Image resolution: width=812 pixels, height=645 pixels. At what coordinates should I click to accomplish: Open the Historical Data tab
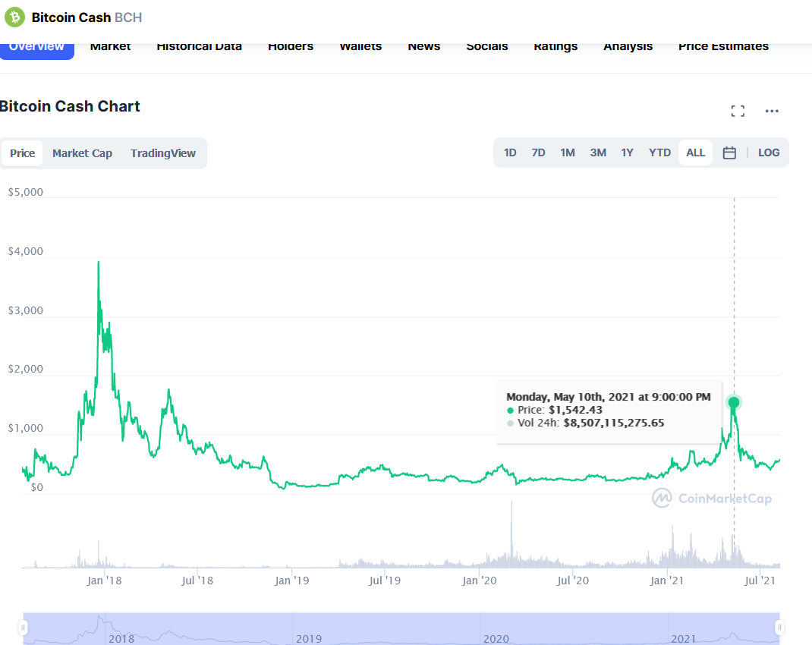click(200, 46)
